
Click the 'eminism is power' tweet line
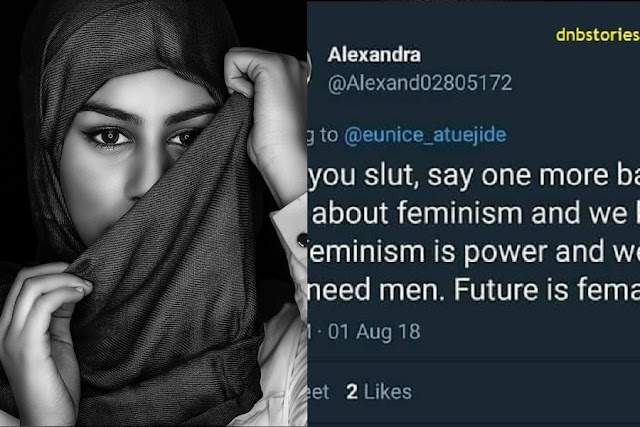[473, 251]
